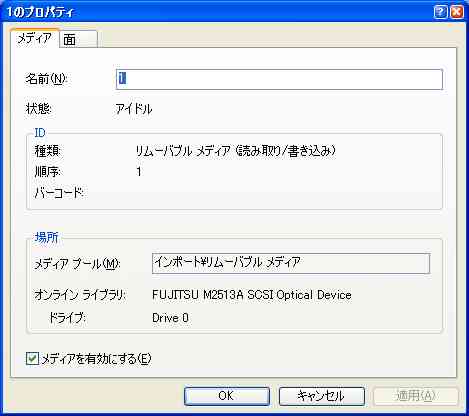Screen dimensions: 469x416
Task: Close the 1のプロパティ dialog window
Action: (457, 12)
